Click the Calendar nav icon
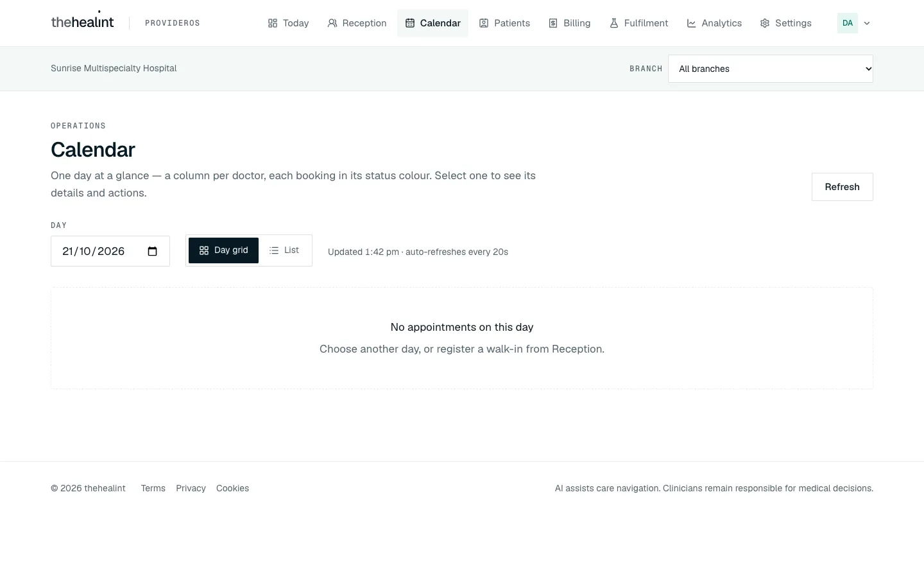 410,23
